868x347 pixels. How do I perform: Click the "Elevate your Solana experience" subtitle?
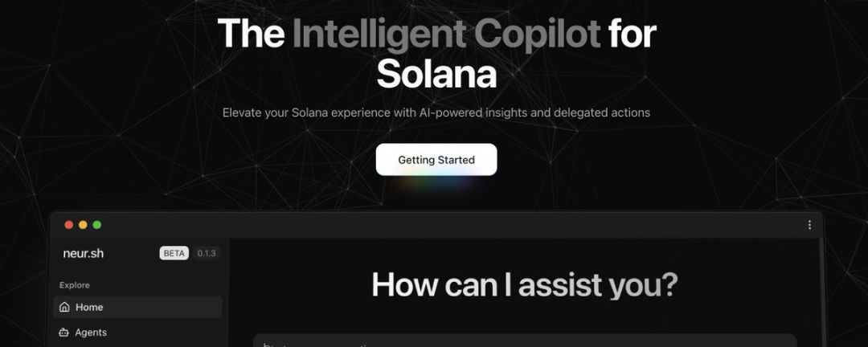pyautogui.click(x=436, y=112)
